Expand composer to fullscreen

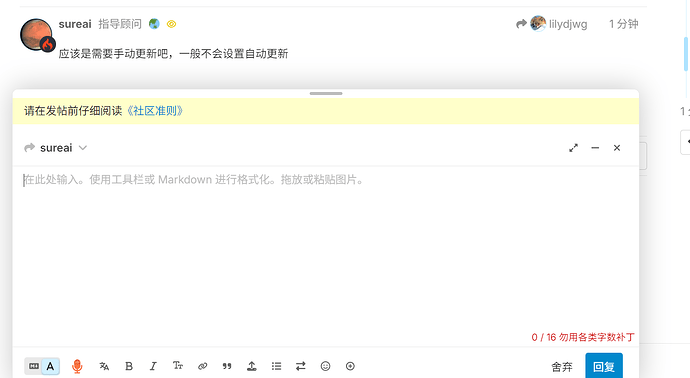[x=573, y=148]
